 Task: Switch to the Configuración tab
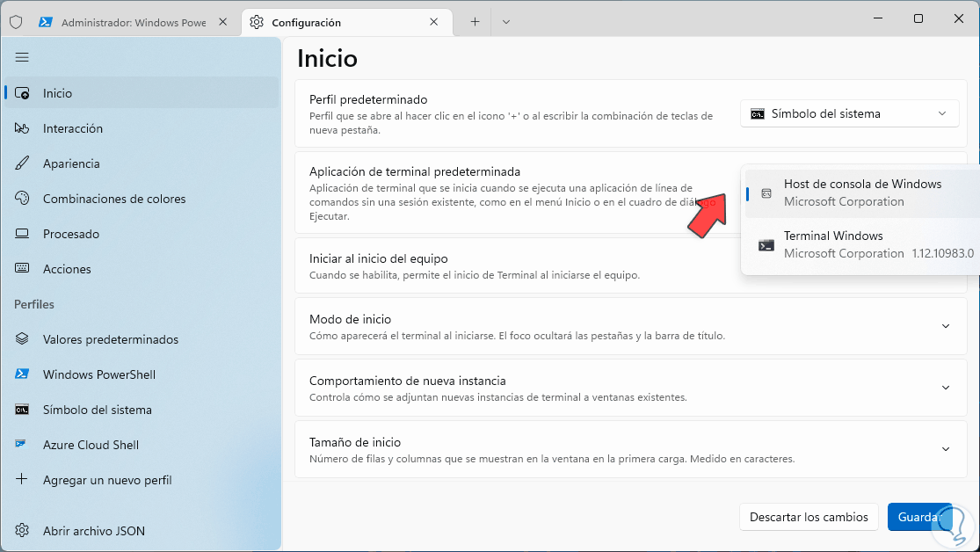coord(345,23)
